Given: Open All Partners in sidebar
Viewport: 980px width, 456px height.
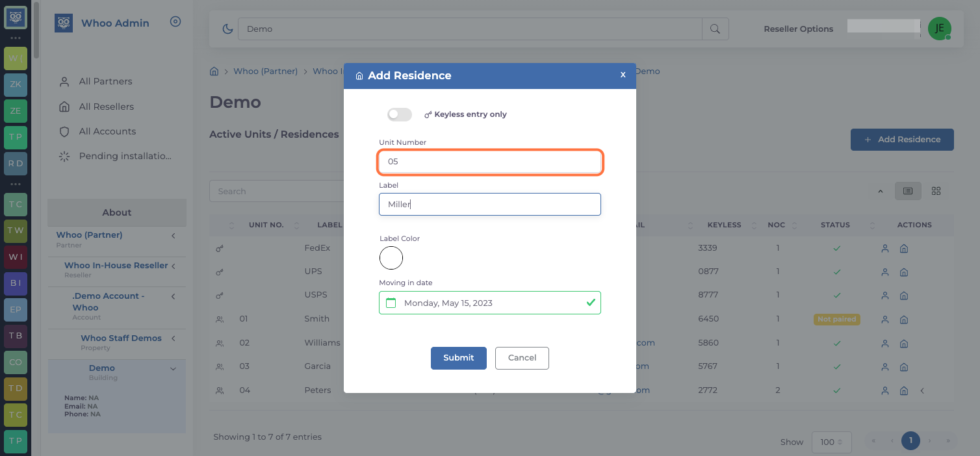Looking at the screenshot, I should click(105, 81).
